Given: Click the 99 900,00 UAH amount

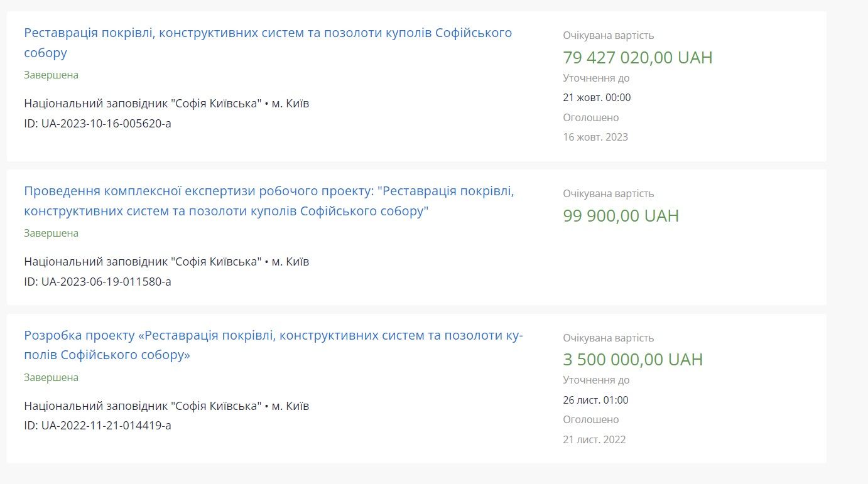Looking at the screenshot, I should point(621,216).
